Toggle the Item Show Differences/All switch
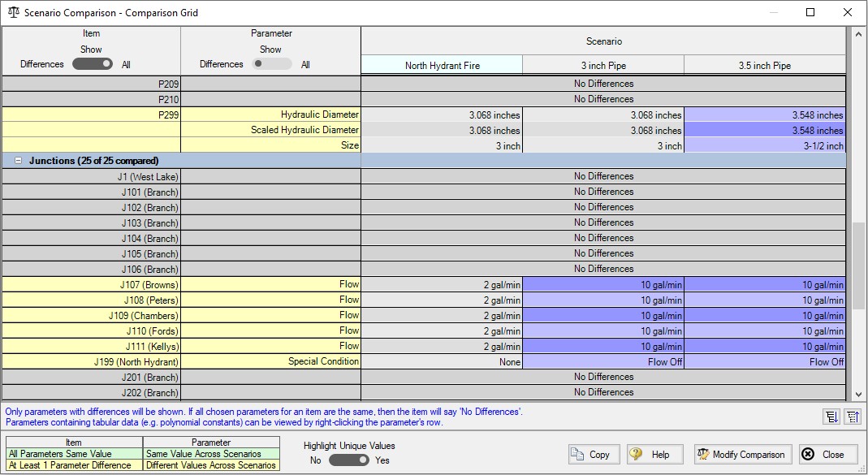Screen dimensions: 868x475 (x=92, y=64)
